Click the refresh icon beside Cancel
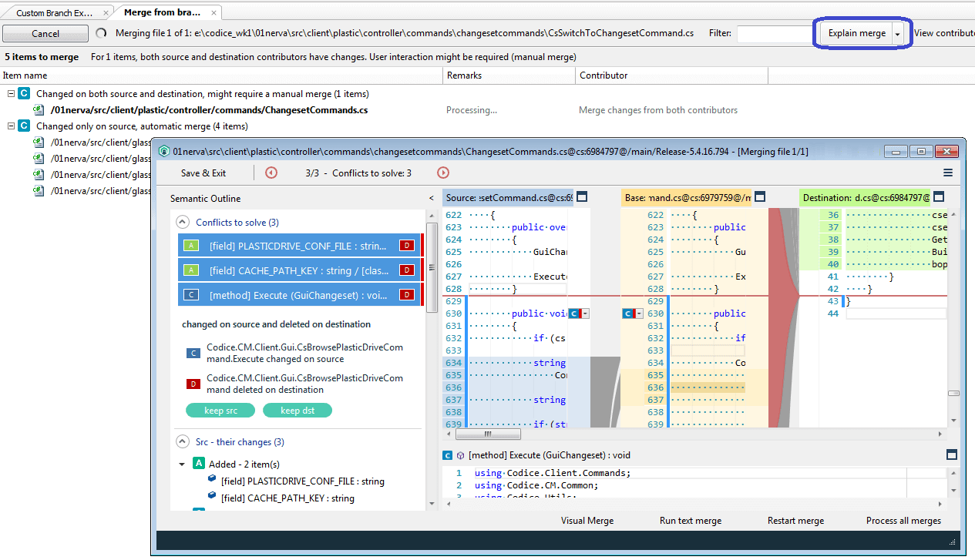Image resolution: width=975 pixels, height=560 pixels. click(101, 33)
